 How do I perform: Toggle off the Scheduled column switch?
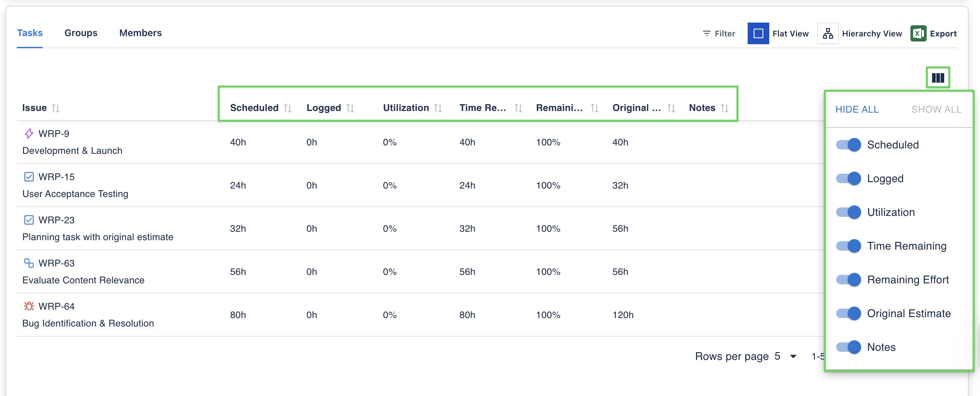point(848,145)
